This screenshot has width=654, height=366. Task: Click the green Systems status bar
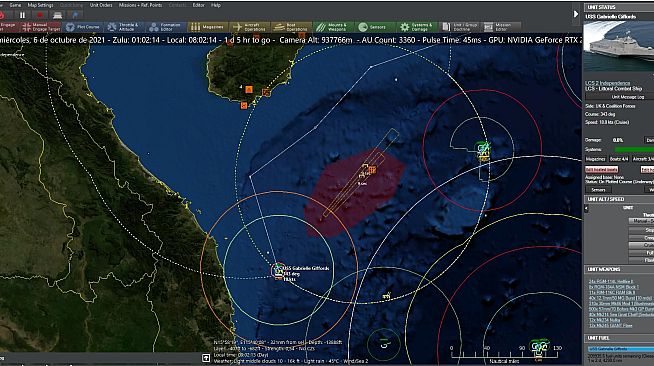click(x=634, y=149)
